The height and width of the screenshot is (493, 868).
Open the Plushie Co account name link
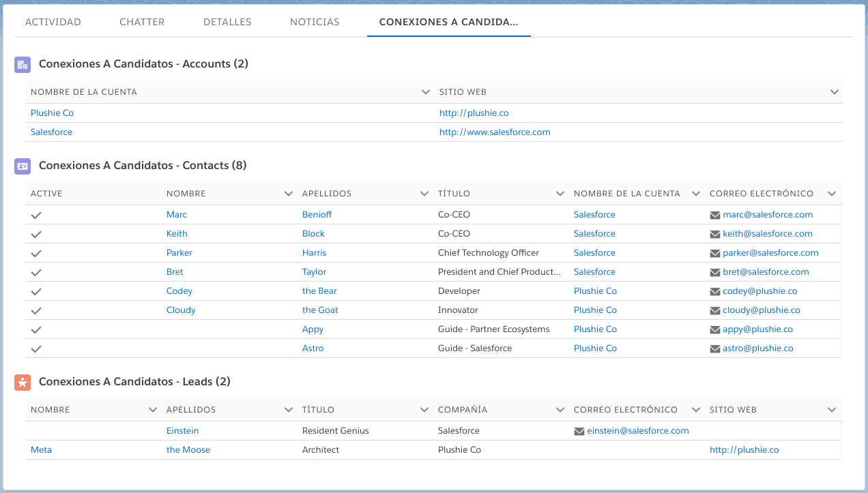[x=52, y=113]
